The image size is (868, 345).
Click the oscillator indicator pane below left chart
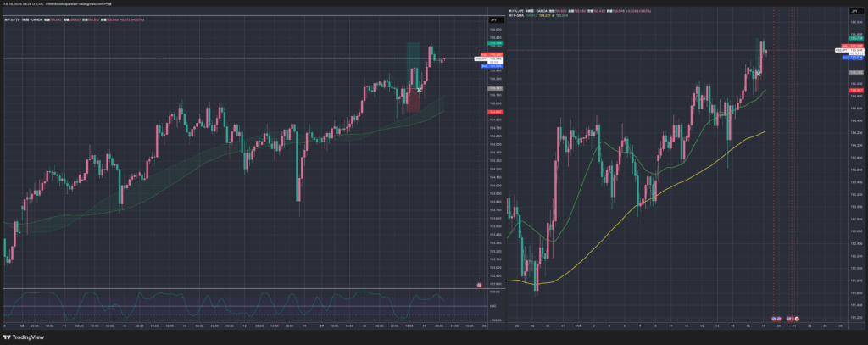click(x=237, y=303)
